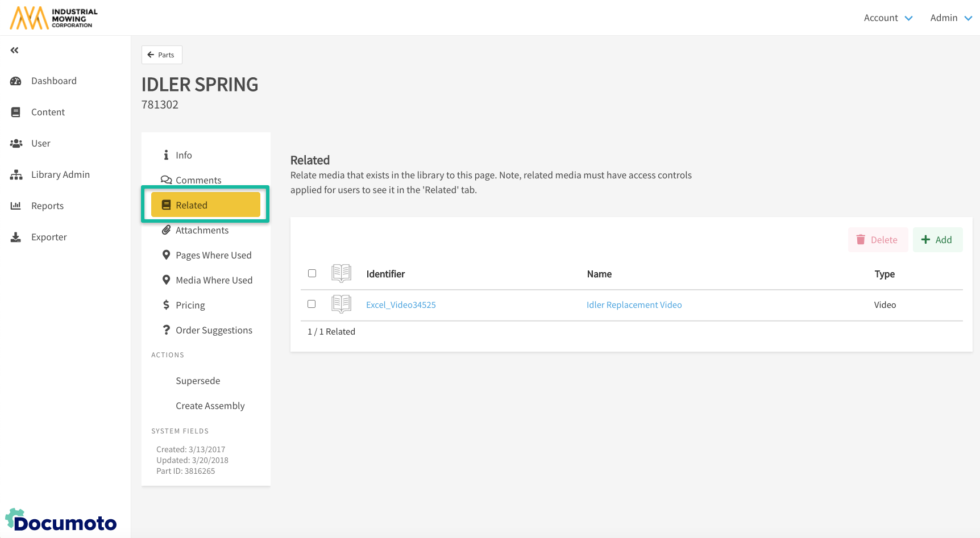Switch to the Pricing tab
The width and height of the screenshot is (980, 538).
(190, 305)
